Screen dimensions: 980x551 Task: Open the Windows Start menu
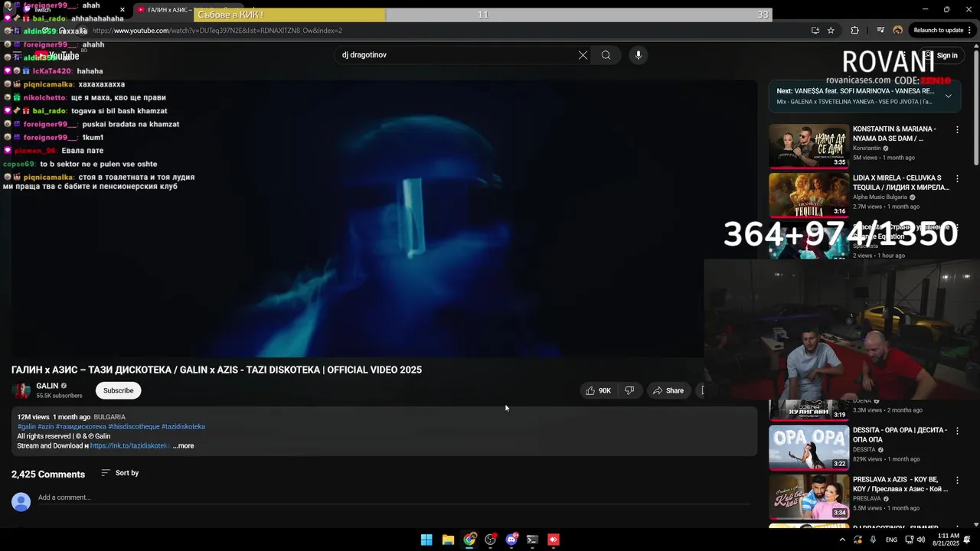(x=426, y=540)
